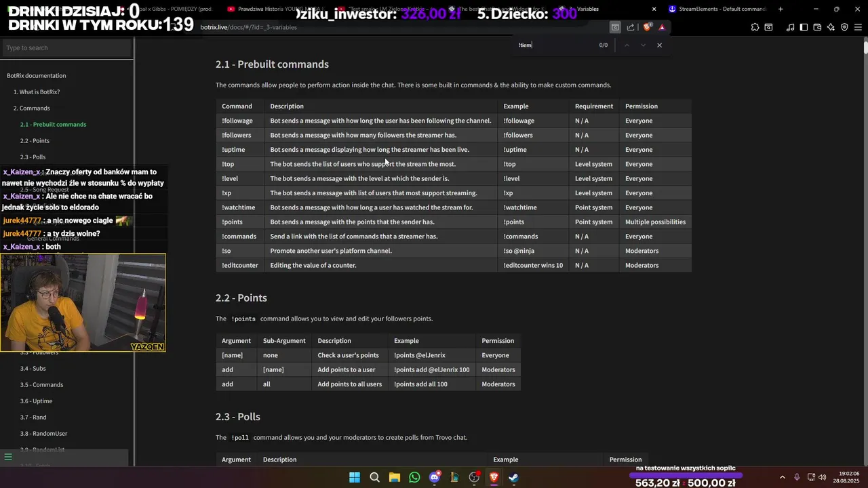868x488 pixels.
Task: Go to previous find result arrow
Action: [x=627, y=45]
